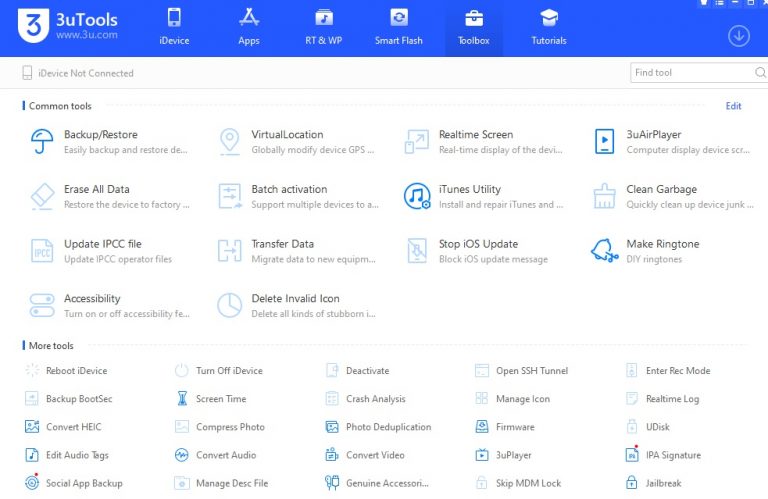The width and height of the screenshot is (768, 499).
Task: Click Edit link for common tools
Action: click(x=733, y=106)
